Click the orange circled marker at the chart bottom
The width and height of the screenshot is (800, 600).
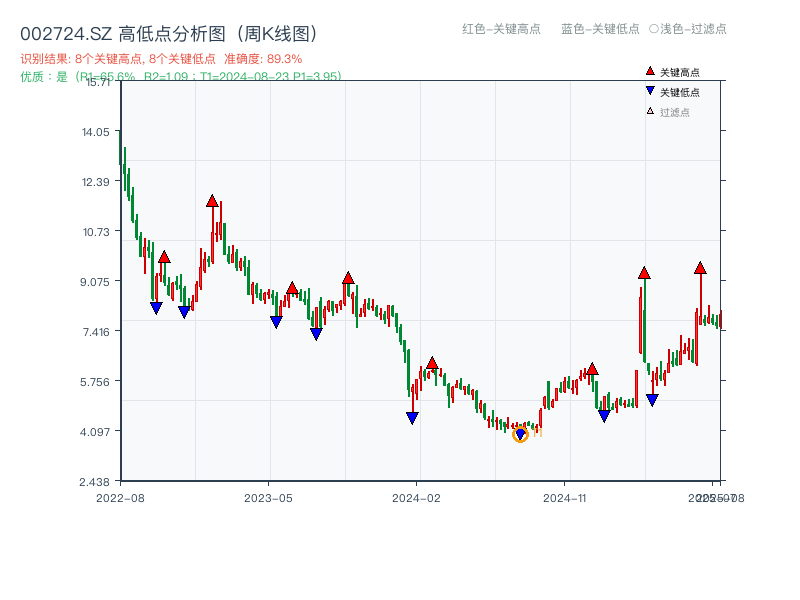tap(521, 434)
